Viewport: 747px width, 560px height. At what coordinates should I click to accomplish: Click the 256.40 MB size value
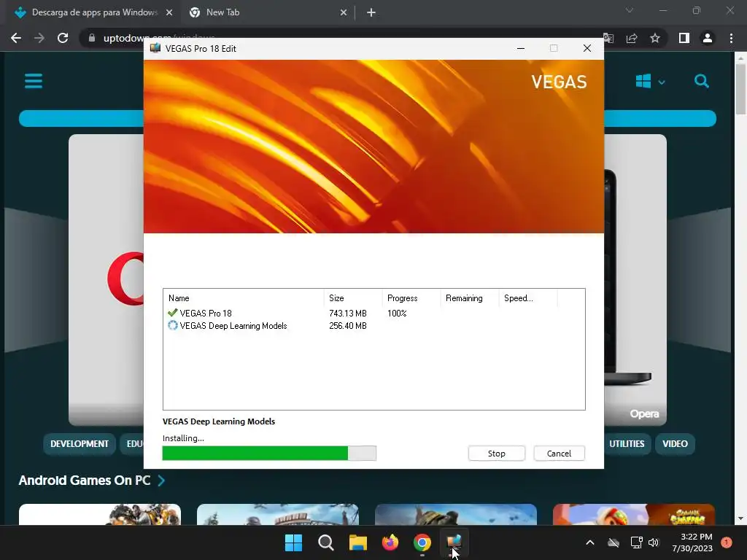pos(348,326)
